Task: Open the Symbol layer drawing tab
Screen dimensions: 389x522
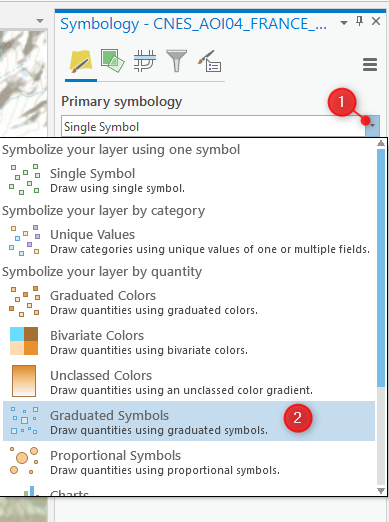Action: click(145, 61)
